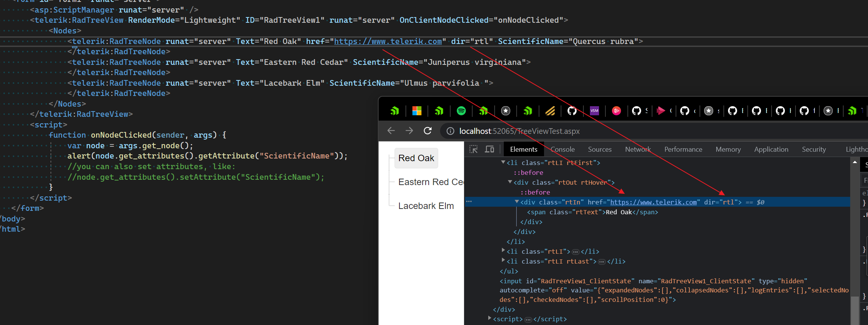Viewport: 868px width, 325px height.
Task: Open the Performance tab
Action: pos(683,149)
